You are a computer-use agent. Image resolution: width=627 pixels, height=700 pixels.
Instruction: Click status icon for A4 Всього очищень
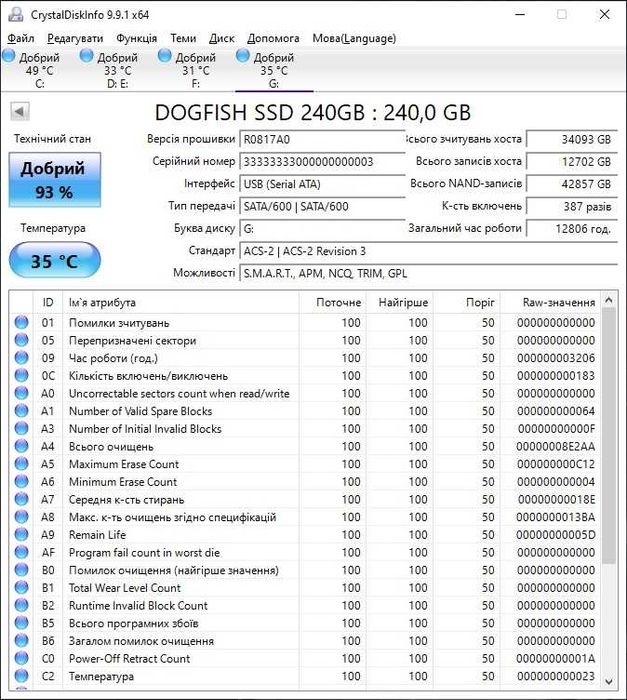[x=21, y=446]
